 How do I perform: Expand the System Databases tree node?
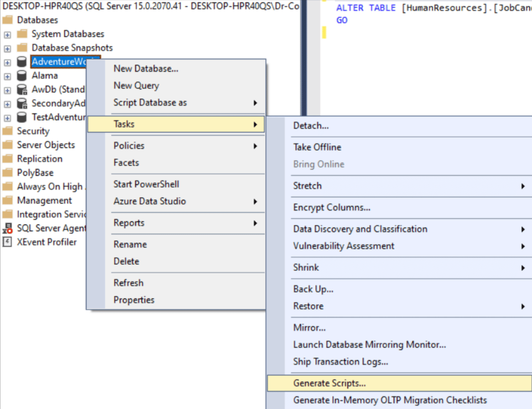(7, 35)
